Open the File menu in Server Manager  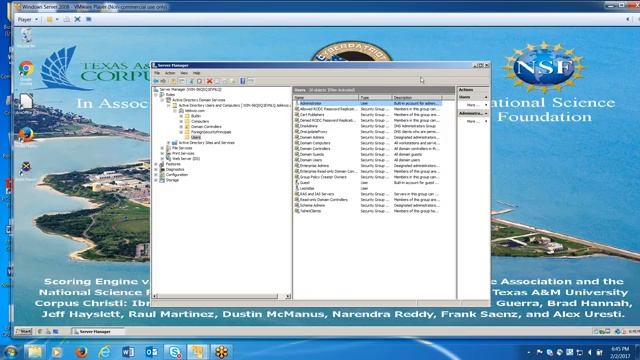pyautogui.click(x=157, y=73)
